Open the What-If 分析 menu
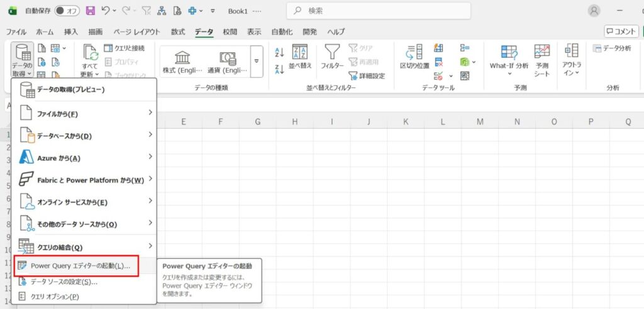 pyautogui.click(x=509, y=60)
